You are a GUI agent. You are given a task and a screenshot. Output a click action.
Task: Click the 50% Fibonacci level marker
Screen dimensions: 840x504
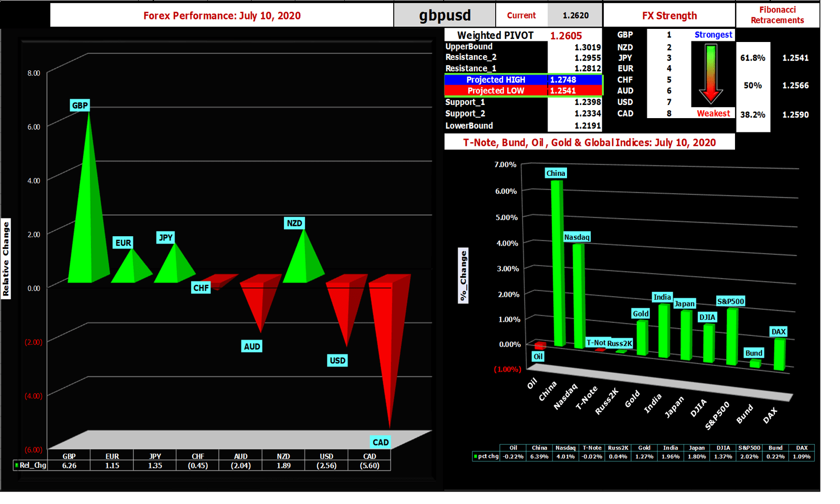click(753, 85)
